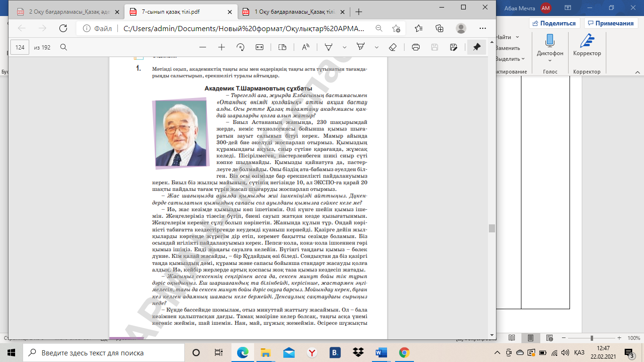Open Edge settings and more menu
Image resolution: width=644 pixels, height=362 pixels.
coord(482,28)
